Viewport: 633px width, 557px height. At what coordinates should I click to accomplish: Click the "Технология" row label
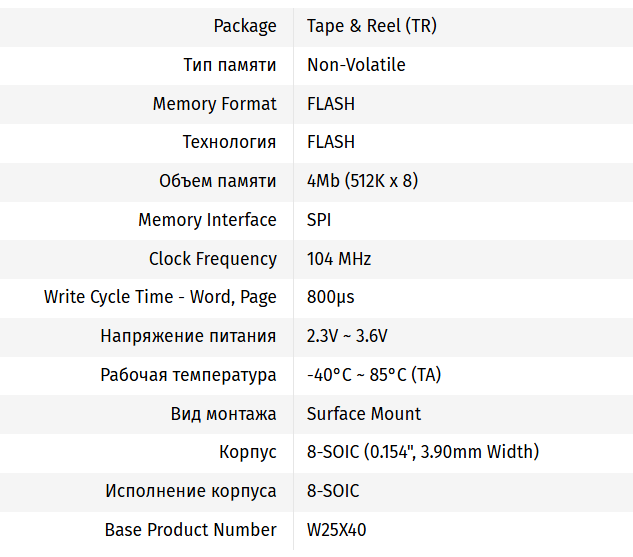tap(229, 142)
